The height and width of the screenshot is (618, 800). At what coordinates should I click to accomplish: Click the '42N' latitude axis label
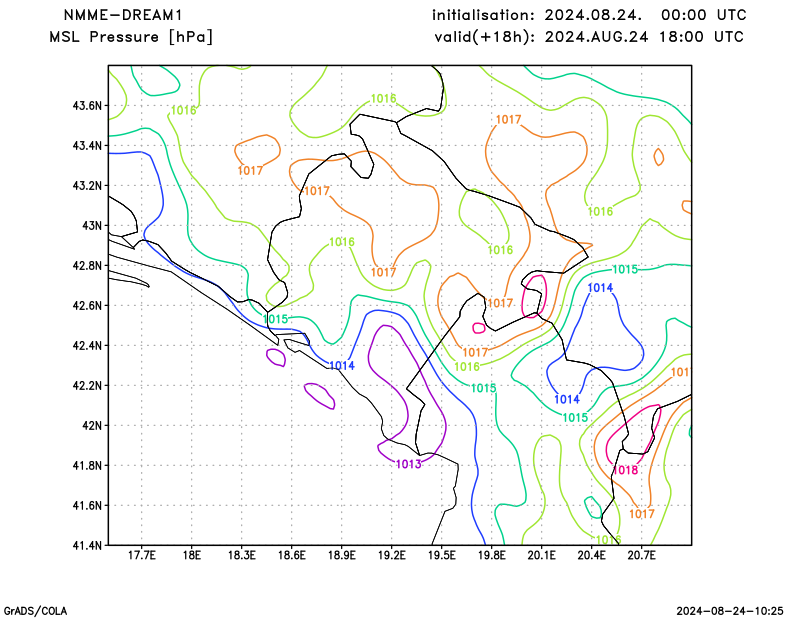click(92, 426)
